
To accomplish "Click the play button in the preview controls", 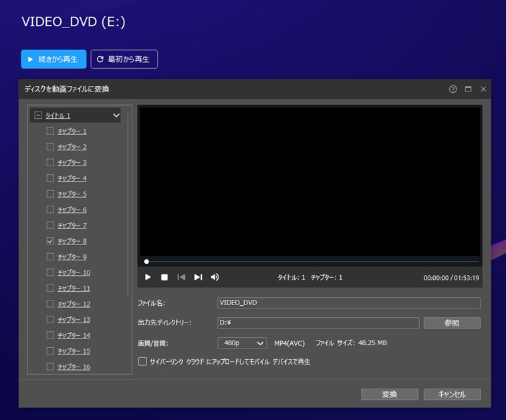I will [x=148, y=277].
